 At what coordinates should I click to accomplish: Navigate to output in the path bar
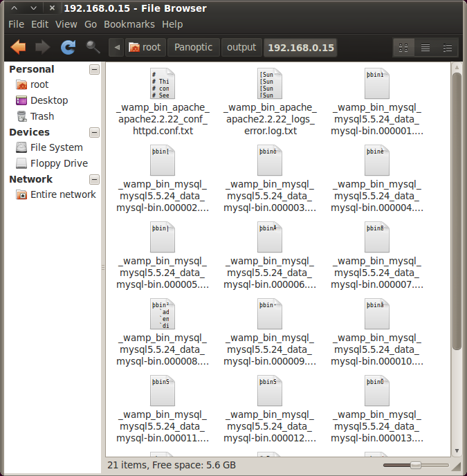pyautogui.click(x=241, y=47)
